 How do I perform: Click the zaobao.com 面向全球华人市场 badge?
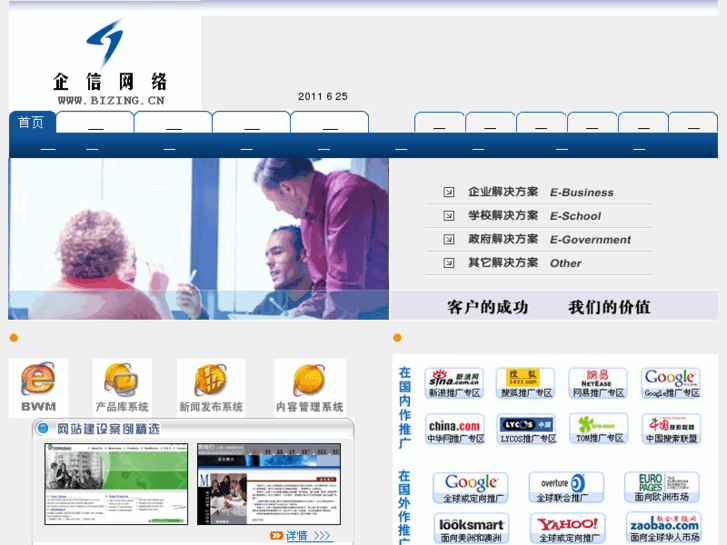[x=663, y=528]
